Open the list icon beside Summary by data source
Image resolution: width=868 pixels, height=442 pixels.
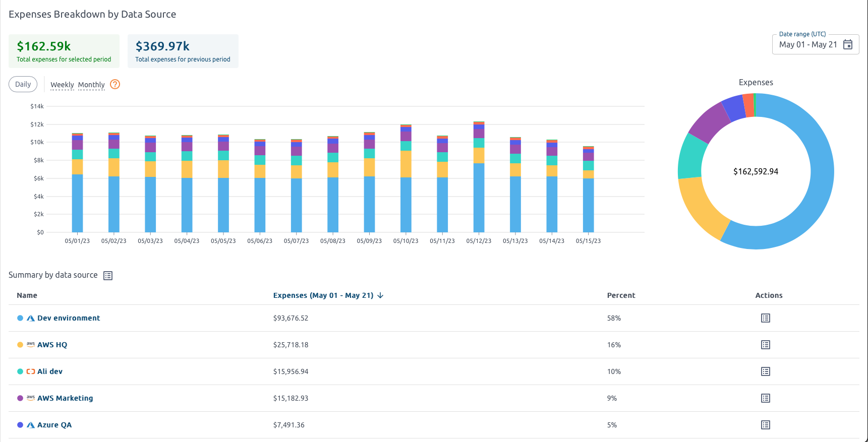tap(108, 275)
